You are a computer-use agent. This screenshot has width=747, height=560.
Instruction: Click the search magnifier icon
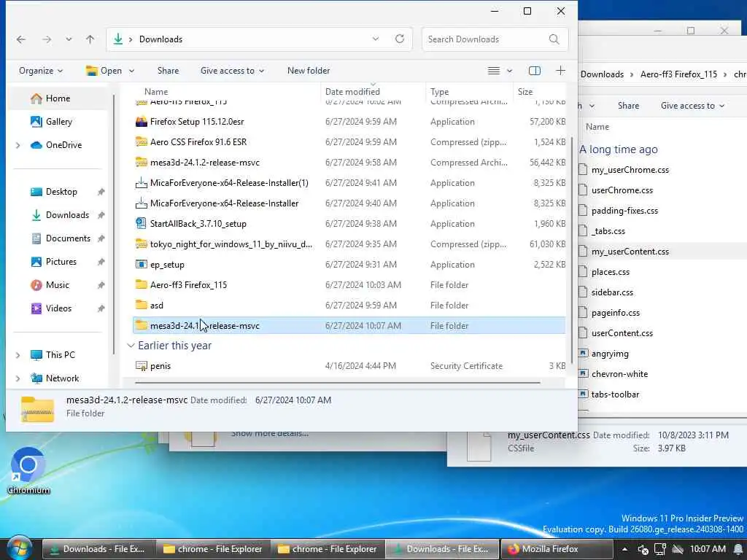point(554,39)
